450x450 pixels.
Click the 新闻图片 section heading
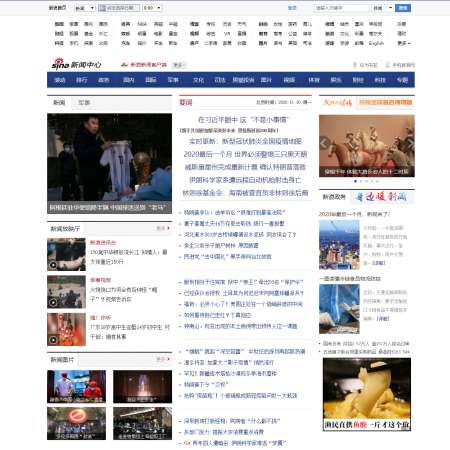coord(62,360)
